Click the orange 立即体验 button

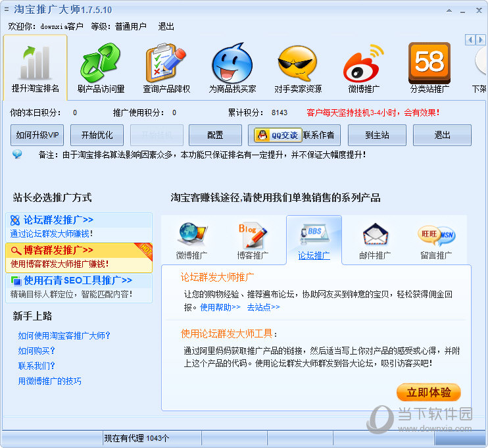(x=429, y=392)
